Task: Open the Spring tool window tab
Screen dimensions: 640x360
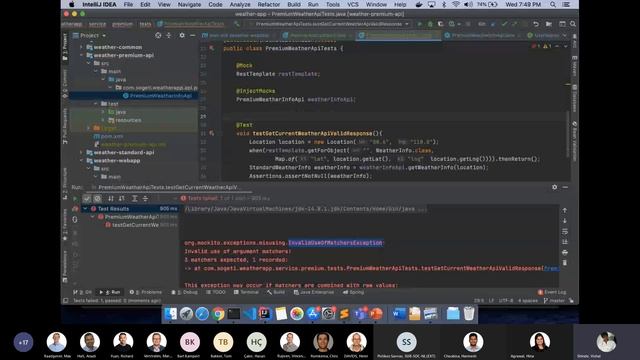Action: click(353, 292)
